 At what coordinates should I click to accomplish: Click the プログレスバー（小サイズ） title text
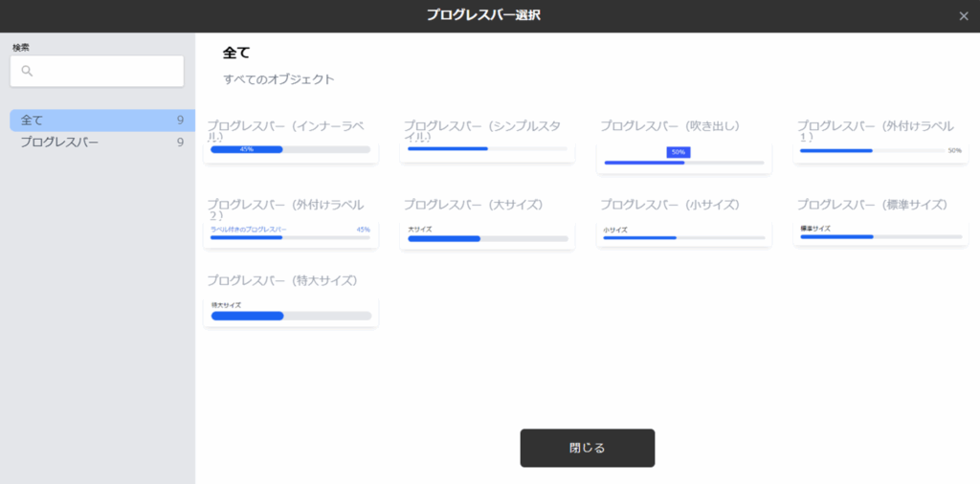click(670, 205)
